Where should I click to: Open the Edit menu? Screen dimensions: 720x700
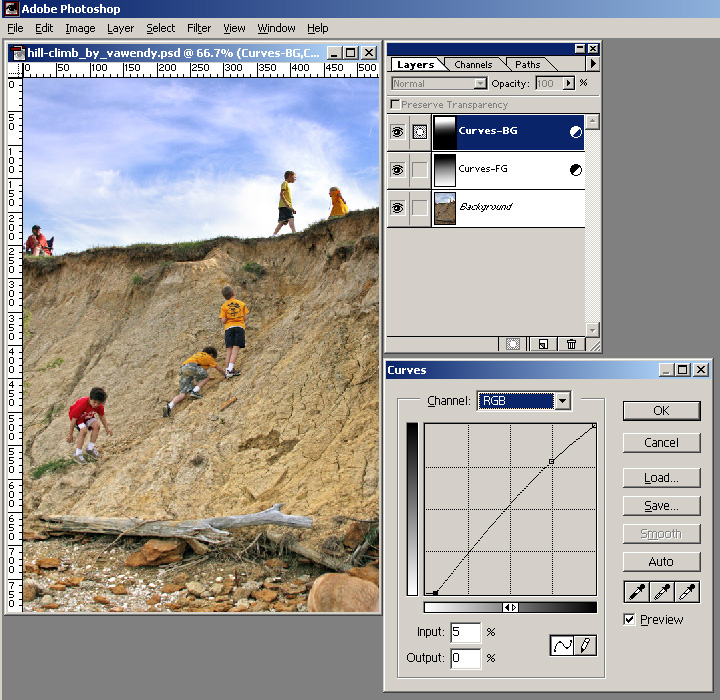tap(44, 28)
